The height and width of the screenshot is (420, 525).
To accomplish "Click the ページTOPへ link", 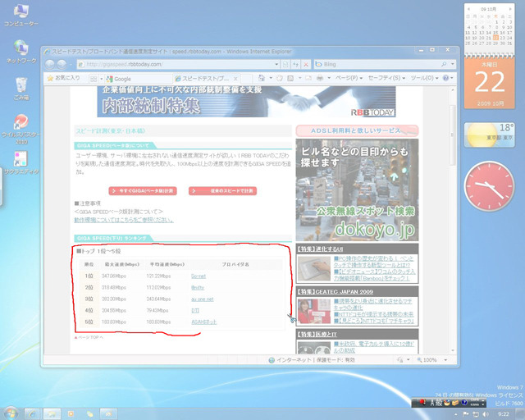I will [89, 337].
